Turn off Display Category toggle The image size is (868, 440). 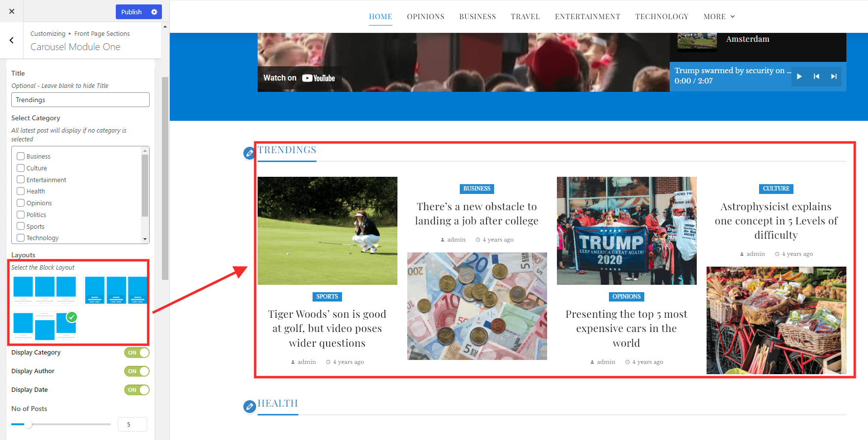pos(137,353)
